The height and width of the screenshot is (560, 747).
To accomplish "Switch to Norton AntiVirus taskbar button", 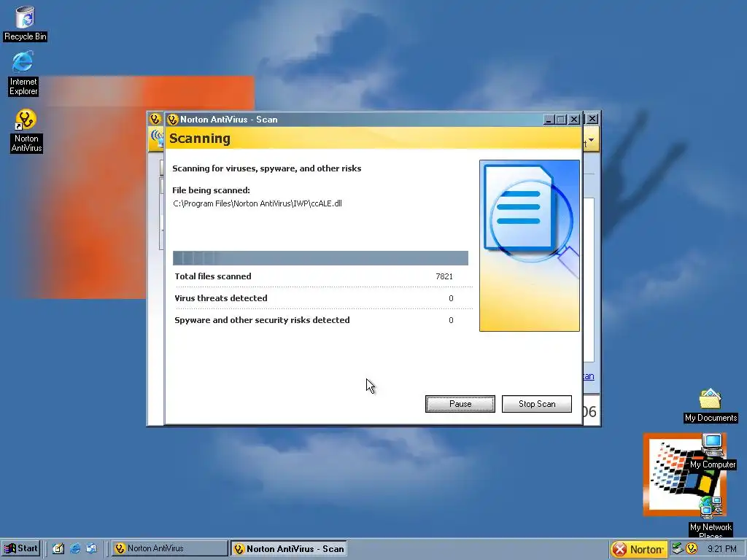I will click(169, 548).
